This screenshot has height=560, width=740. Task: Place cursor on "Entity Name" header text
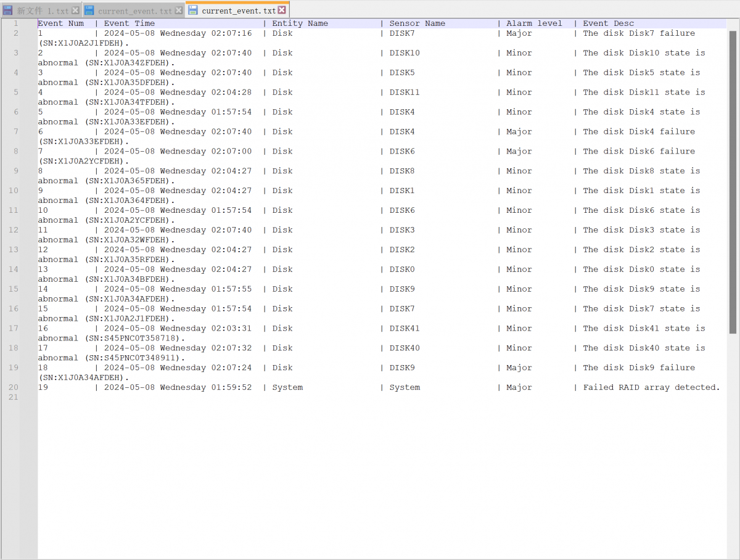click(x=300, y=23)
